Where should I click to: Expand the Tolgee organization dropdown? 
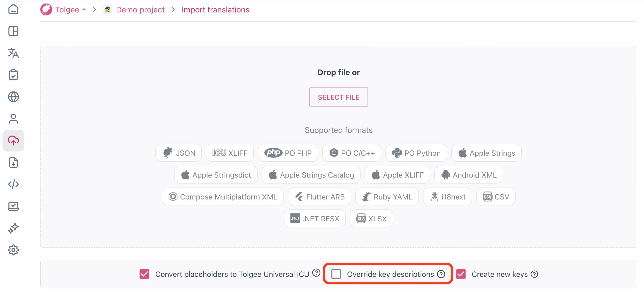pos(85,9)
